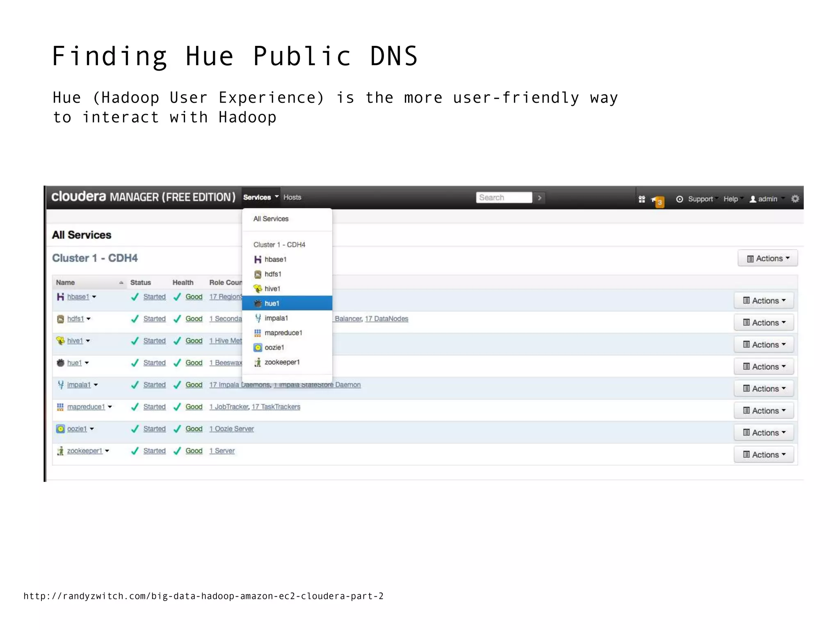Open the parcels gift icon in header
Screen dimensions: 840x630
(x=642, y=199)
